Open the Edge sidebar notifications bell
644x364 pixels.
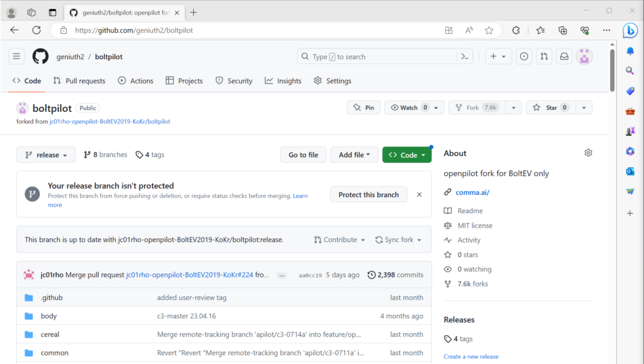point(630,51)
